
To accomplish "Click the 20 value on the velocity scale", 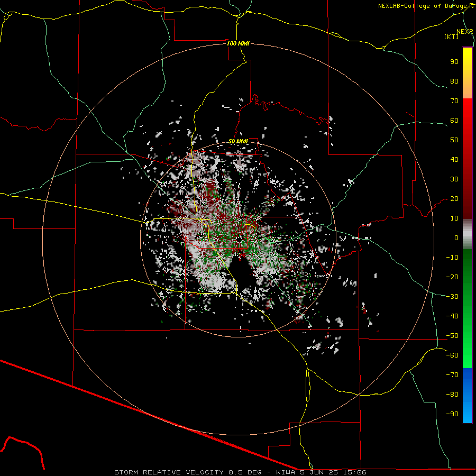I will [x=454, y=199].
